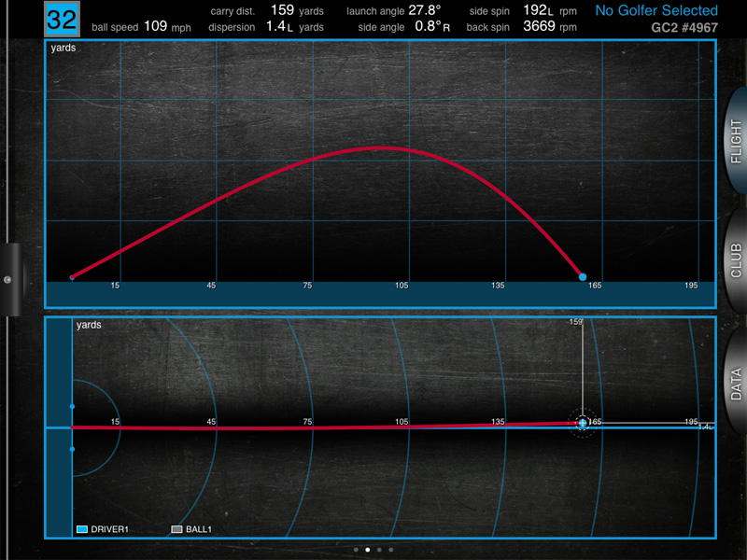The image size is (747, 560).
Task: Tap the shot number 32 box
Action: [x=63, y=20]
